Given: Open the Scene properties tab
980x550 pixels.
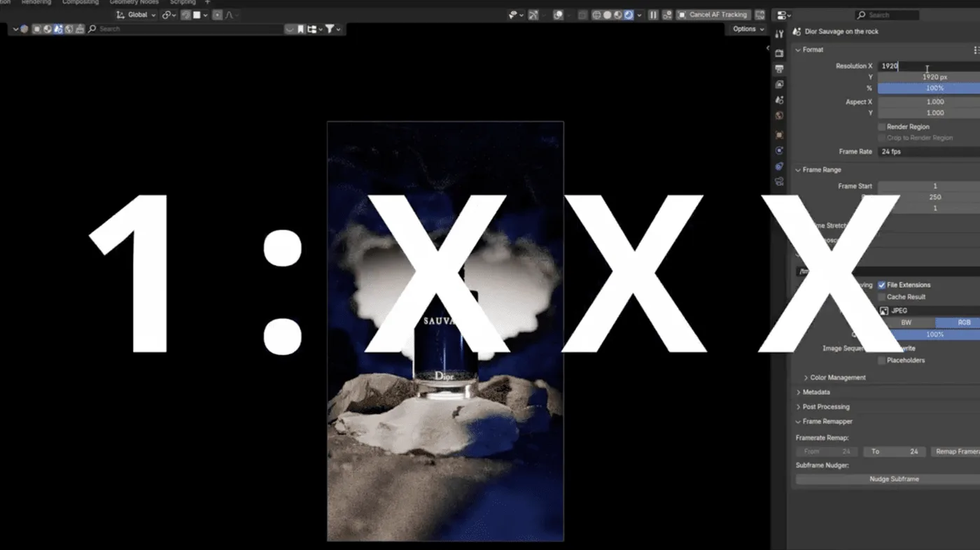Looking at the screenshot, I should pos(779,100).
